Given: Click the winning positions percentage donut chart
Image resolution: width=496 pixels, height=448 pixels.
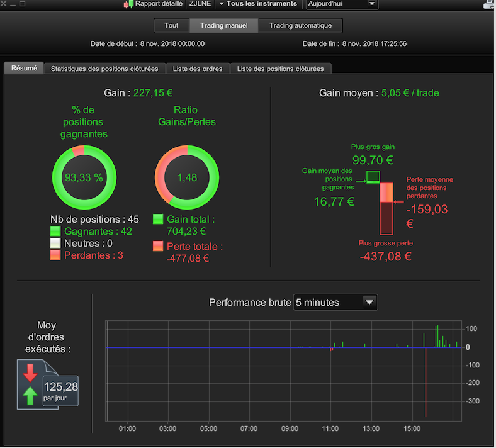Looking at the screenshot, I should coord(84,177).
